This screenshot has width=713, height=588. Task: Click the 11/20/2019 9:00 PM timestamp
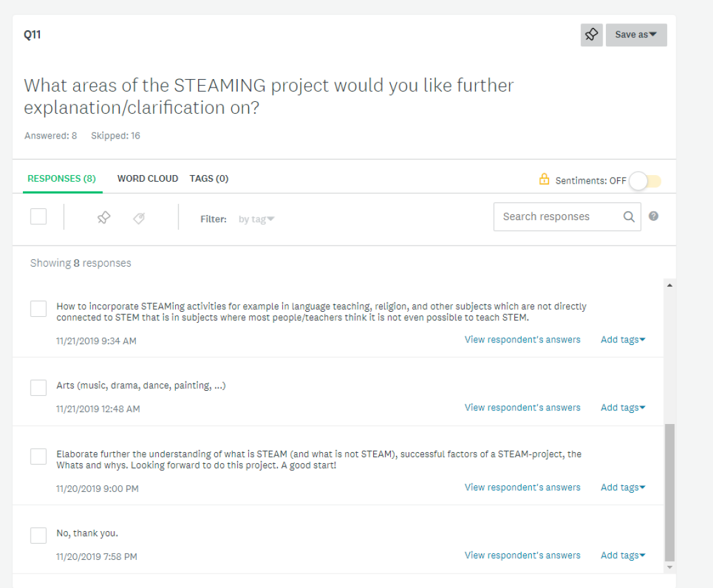[97, 489]
